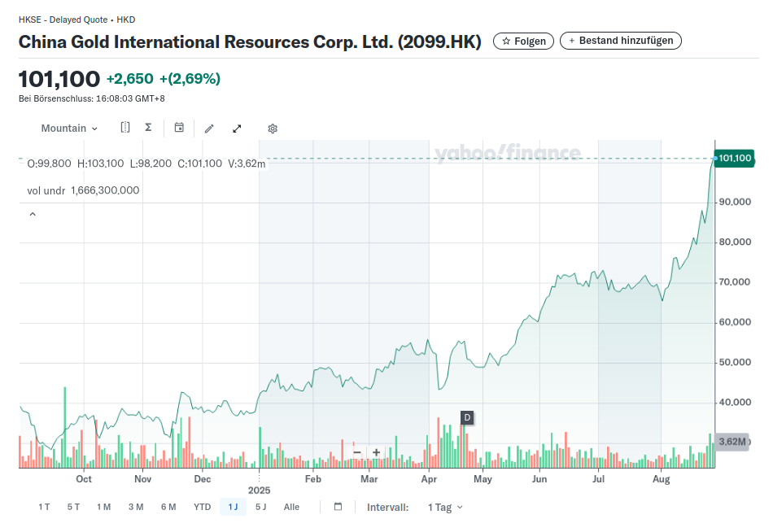Select the pencil drawing tool

coord(209,129)
